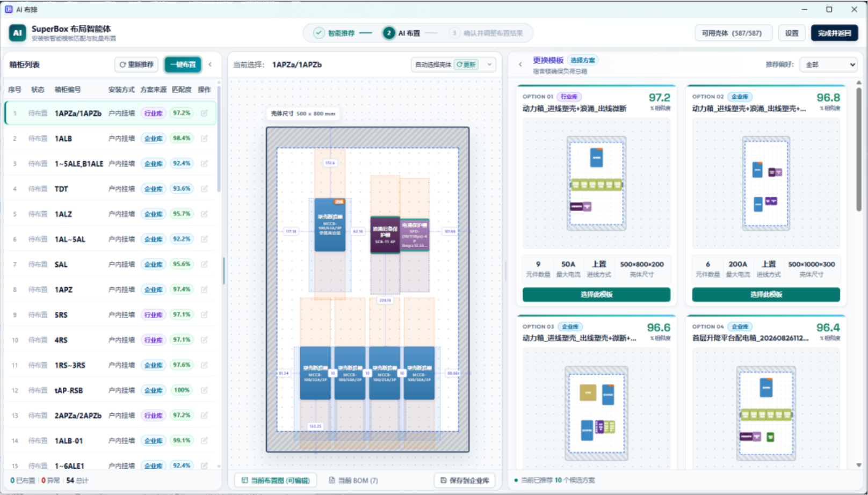Click 更新 next to 自动选择壳体
Image resolution: width=868 pixels, height=495 pixels.
coord(466,64)
